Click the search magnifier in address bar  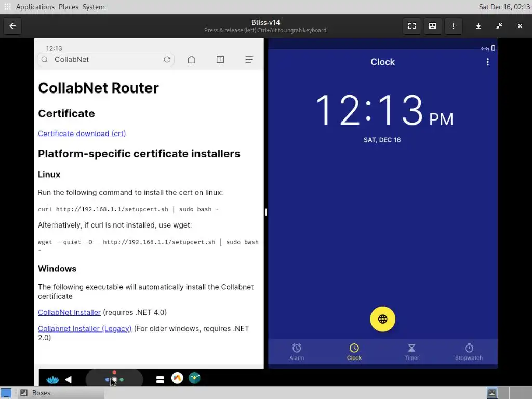click(45, 60)
